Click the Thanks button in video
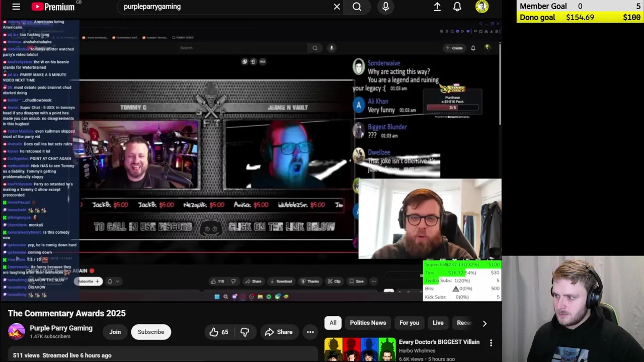 [x=309, y=281]
